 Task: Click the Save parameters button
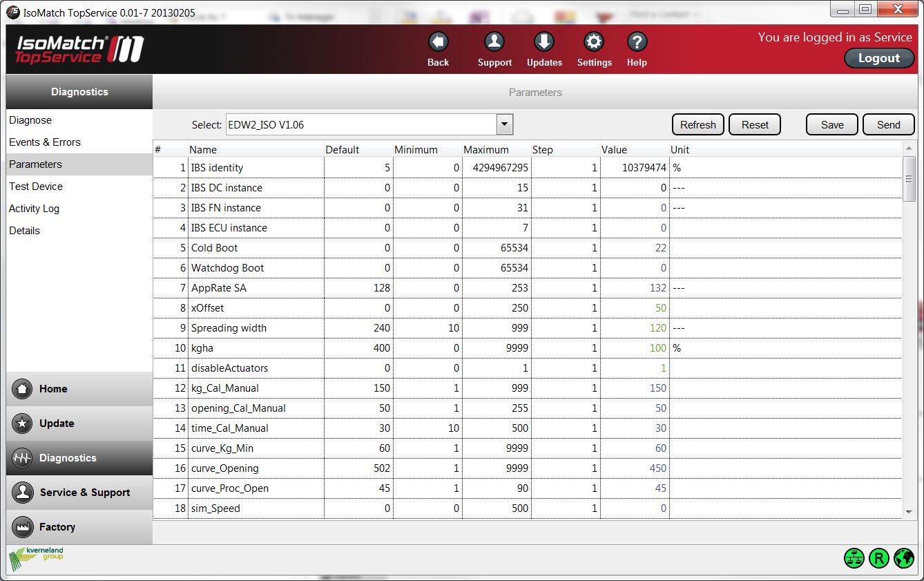click(831, 125)
